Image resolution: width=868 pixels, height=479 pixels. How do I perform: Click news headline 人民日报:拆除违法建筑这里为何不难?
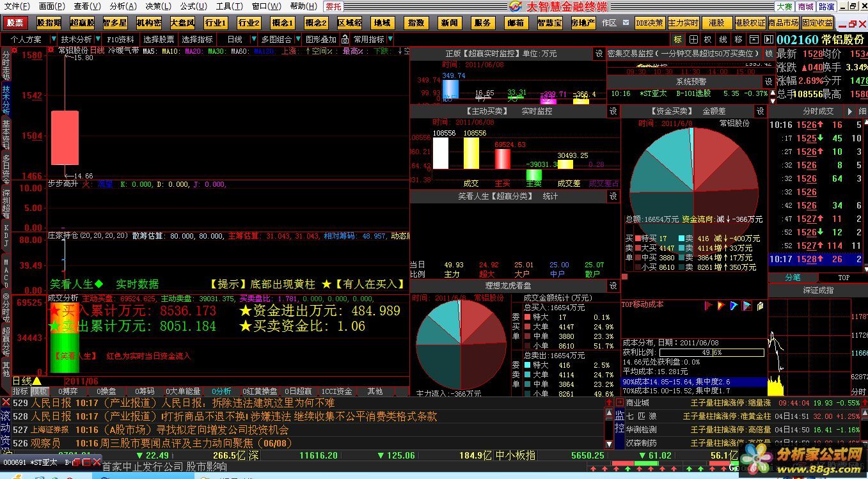pyautogui.click(x=248, y=403)
